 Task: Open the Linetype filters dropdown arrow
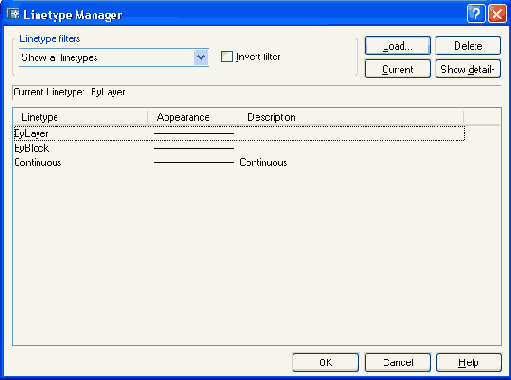coord(201,57)
